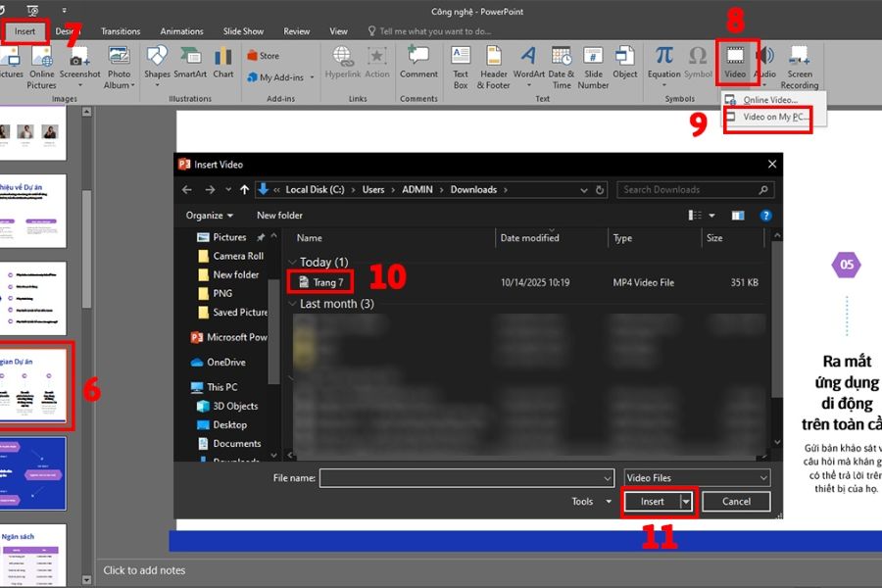Toggle the preview pane in dialog
882x588 pixels.
click(x=737, y=216)
